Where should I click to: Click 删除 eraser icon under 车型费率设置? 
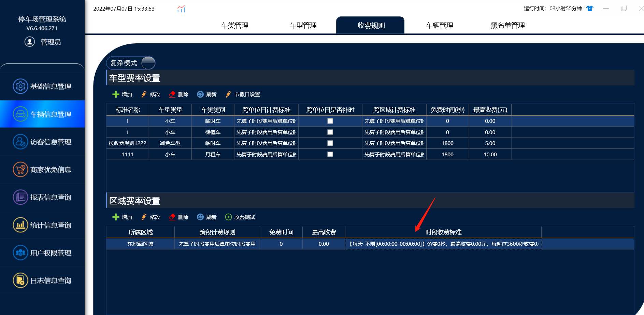pos(172,94)
